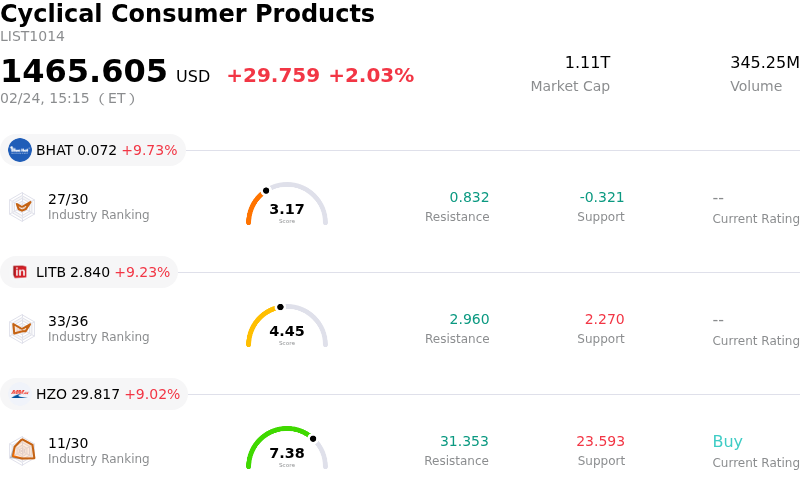Open BHAT industry ranking radar icon

22,207
